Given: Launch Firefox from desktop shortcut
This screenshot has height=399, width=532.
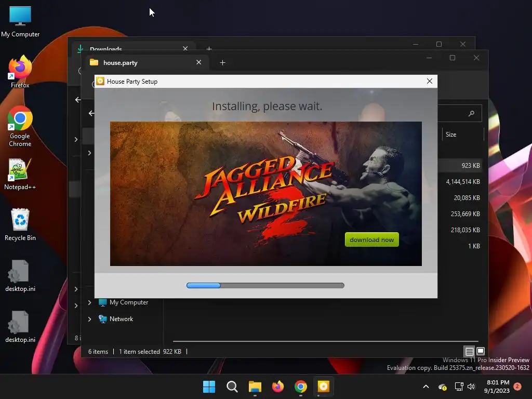Looking at the screenshot, I should point(20,72).
